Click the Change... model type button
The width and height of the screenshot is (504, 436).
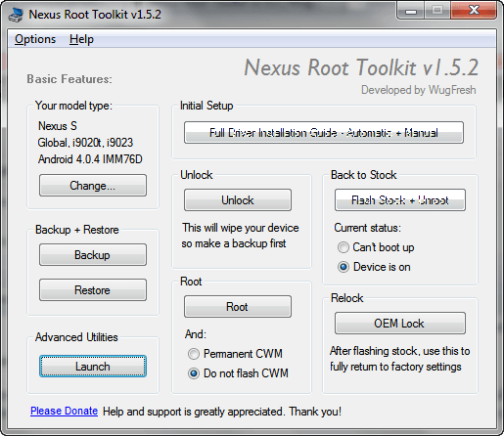(93, 186)
